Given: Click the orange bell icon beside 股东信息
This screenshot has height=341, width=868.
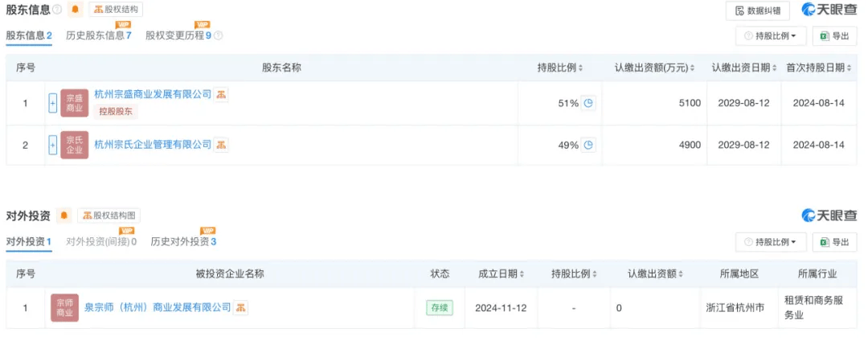Looking at the screenshot, I should click(76, 10).
